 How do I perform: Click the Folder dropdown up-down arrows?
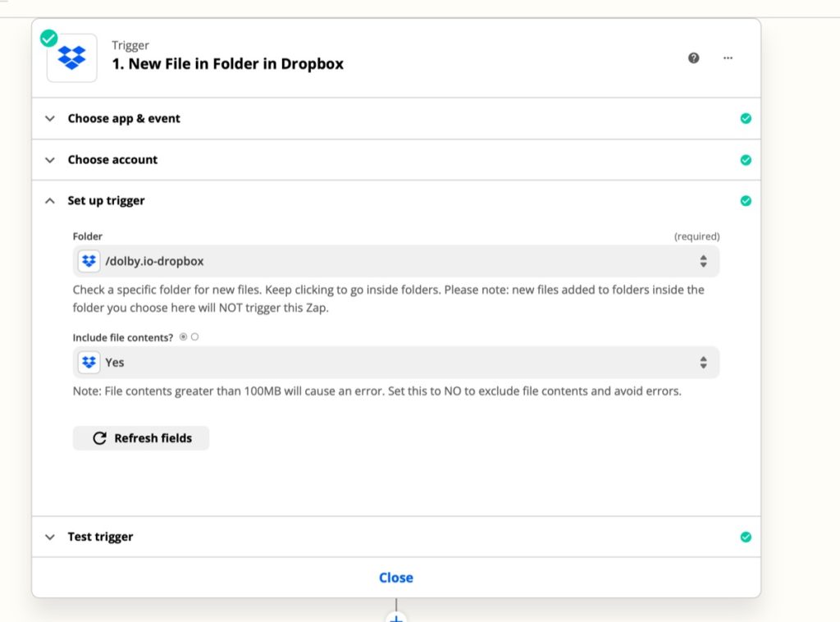point(703,261)
